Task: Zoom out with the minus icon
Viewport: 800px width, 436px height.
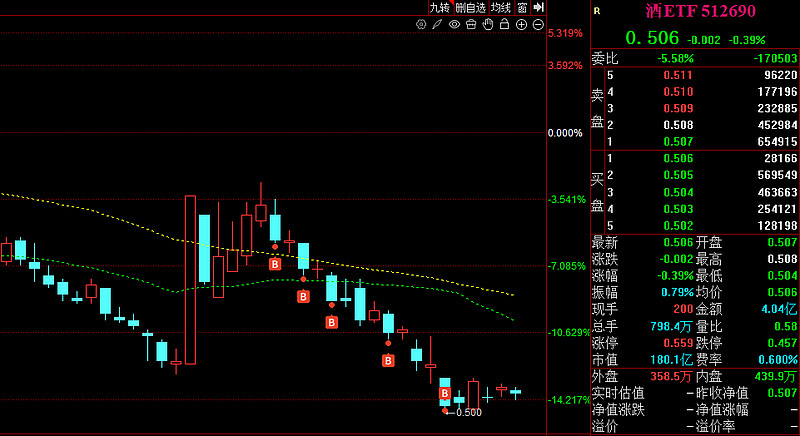Action: click(538, 24)
